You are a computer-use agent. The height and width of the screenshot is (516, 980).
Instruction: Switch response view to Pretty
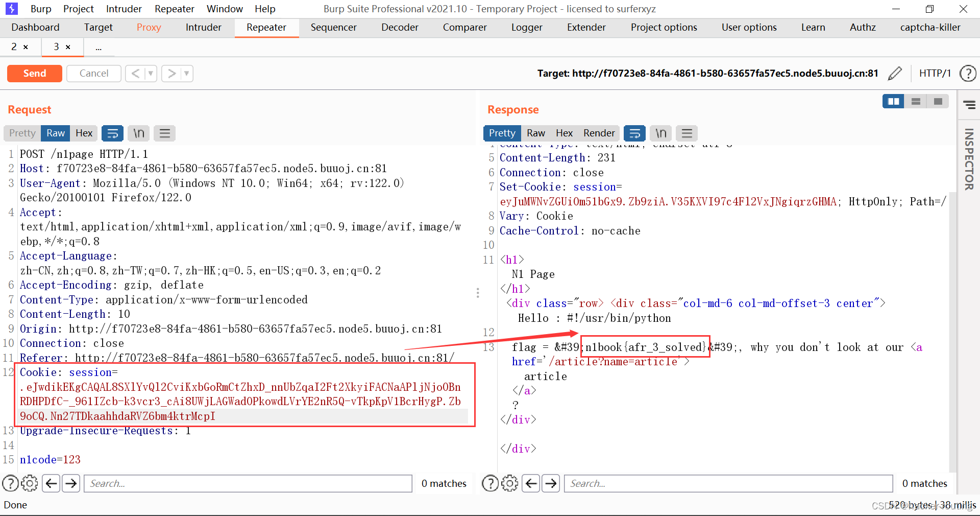pos(502,133)
